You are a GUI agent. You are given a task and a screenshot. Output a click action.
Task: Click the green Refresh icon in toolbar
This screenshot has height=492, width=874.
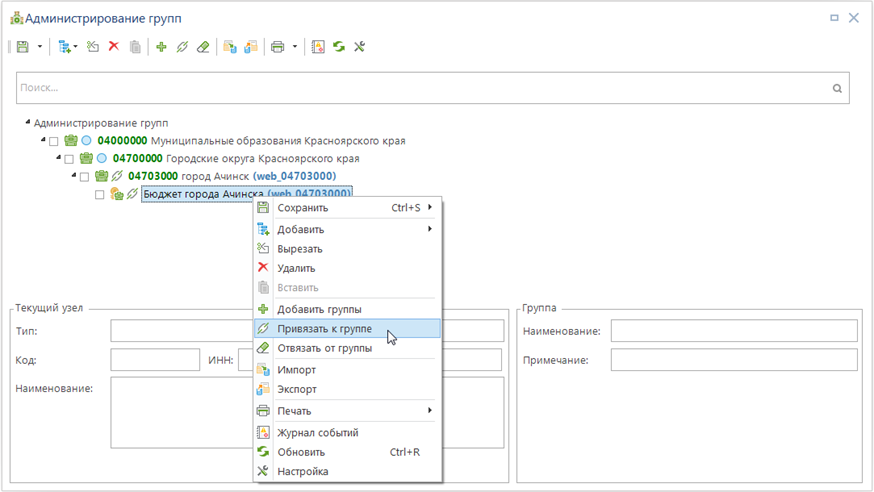click(339, 47)
